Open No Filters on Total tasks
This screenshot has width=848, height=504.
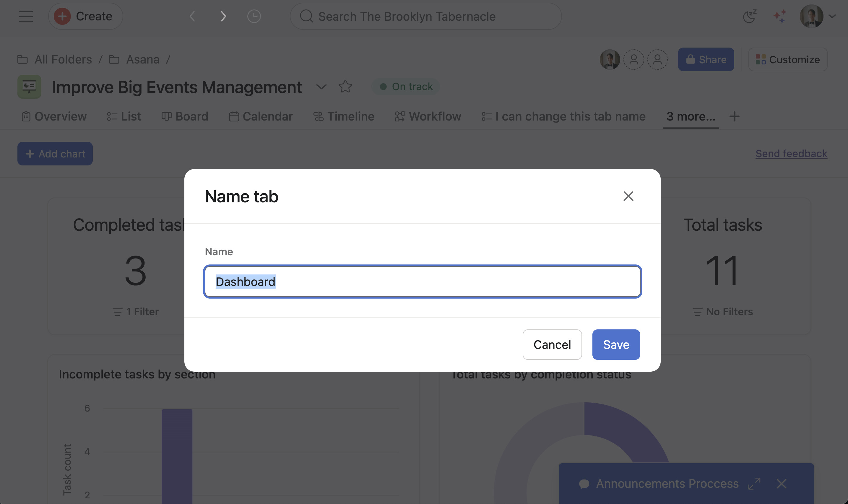click(x=723, y=311)
